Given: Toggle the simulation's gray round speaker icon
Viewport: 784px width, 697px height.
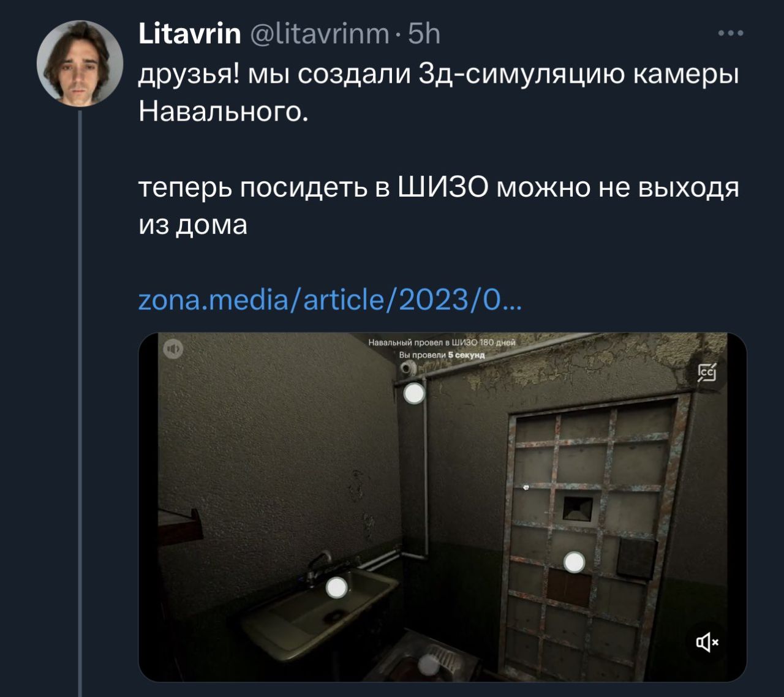Looking at the screenshot, I should (173, 349).
